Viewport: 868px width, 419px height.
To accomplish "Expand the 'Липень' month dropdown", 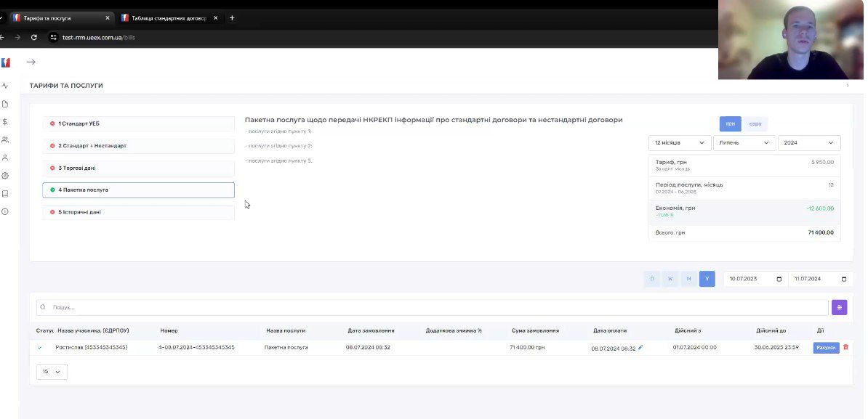I will pyautogui.click(x=744, y=143).
